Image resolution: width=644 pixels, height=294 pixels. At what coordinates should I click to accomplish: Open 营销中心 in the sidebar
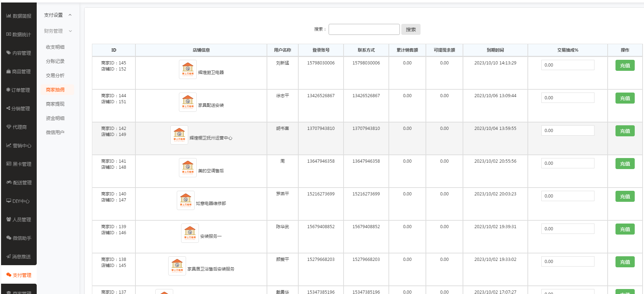tap(19, 146)
